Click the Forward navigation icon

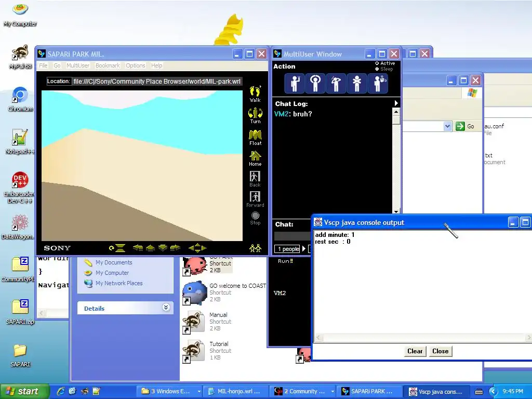tap(255, 199)
